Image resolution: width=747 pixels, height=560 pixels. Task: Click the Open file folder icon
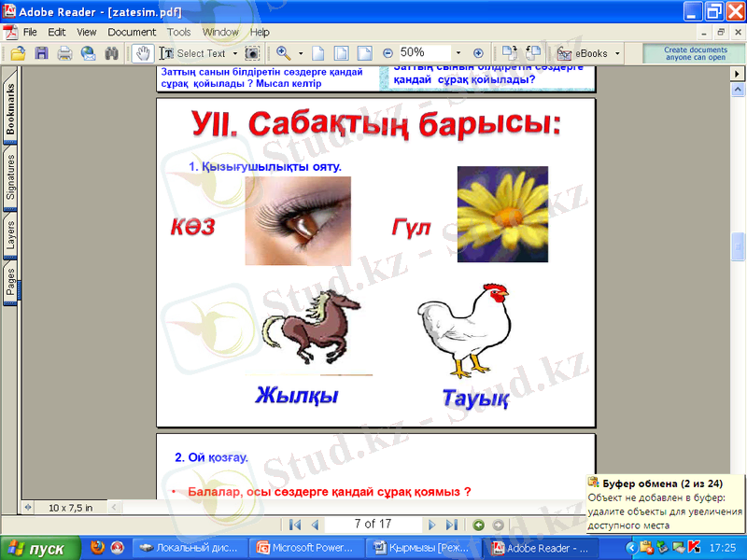[18, 53]
